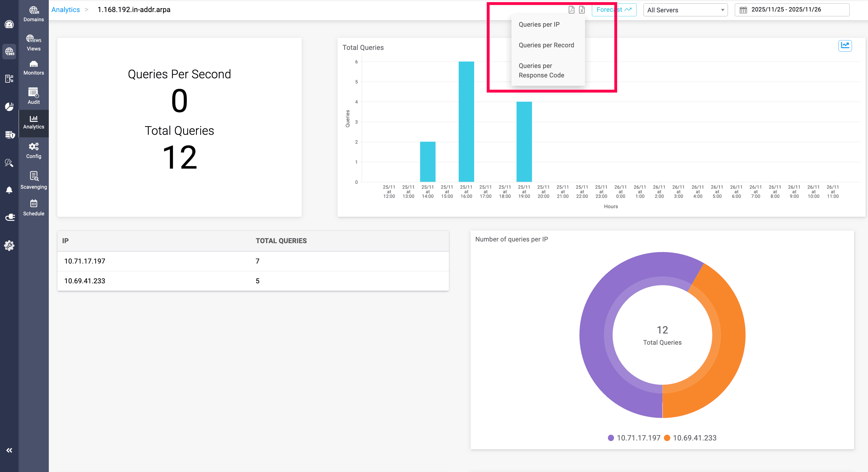The width and height of the screenshot is (868, 472).
Task: Select Queries per Record menu option
Action: click(546, 45)
